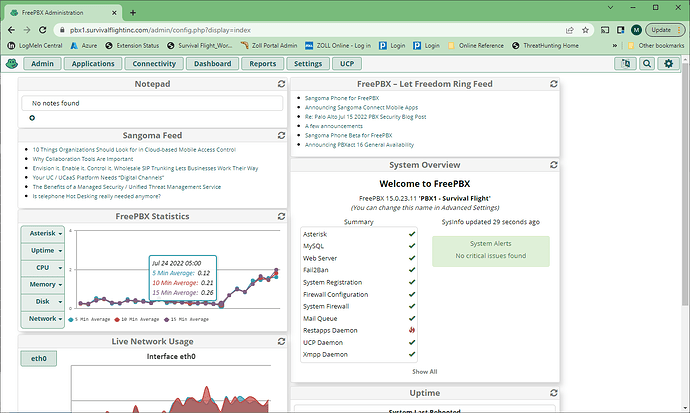Viewport: 690px width, 413px height.
Task: Click the share page icon
Action: (570, 30)
